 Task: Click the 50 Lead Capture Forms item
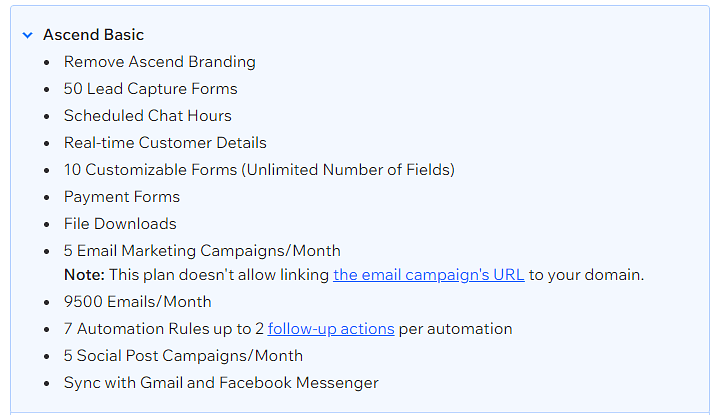point(150,88)
